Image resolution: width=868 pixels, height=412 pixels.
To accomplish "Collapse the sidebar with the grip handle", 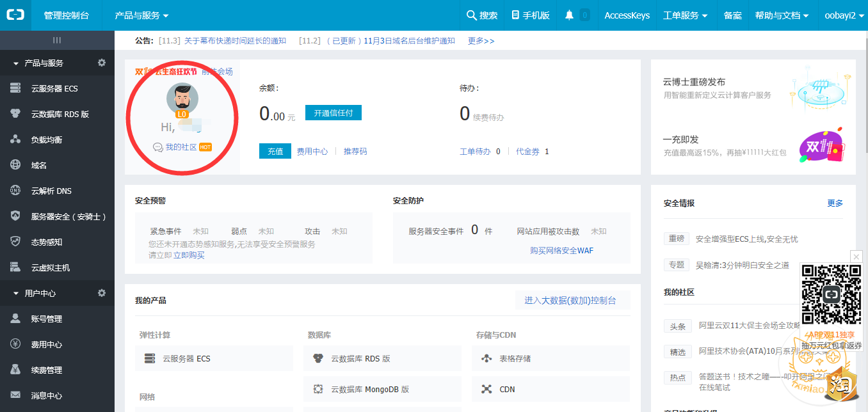I will [57, 40].
